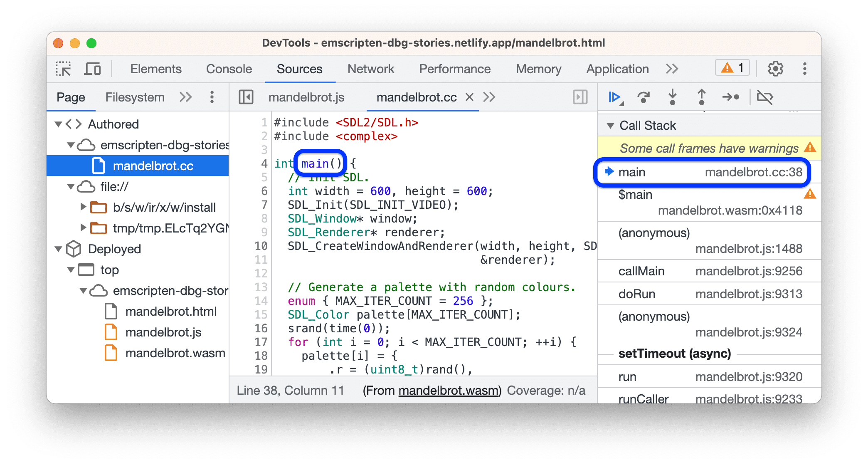
Task: Select mandelbrot.cc in Authored tree
Action: click(141, 163)
